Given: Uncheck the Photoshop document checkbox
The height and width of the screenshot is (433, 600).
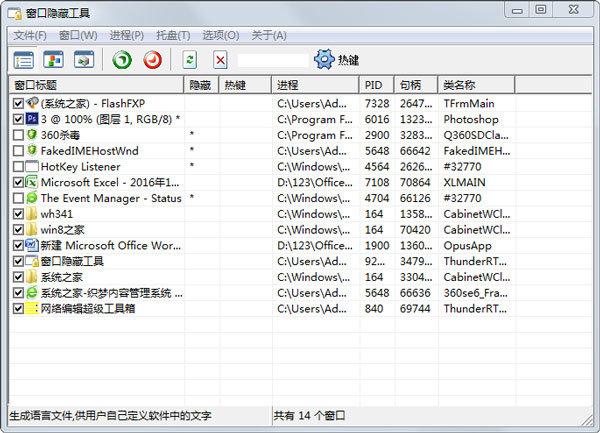Looking at the screenshot, I should click(x=18, y=119).
